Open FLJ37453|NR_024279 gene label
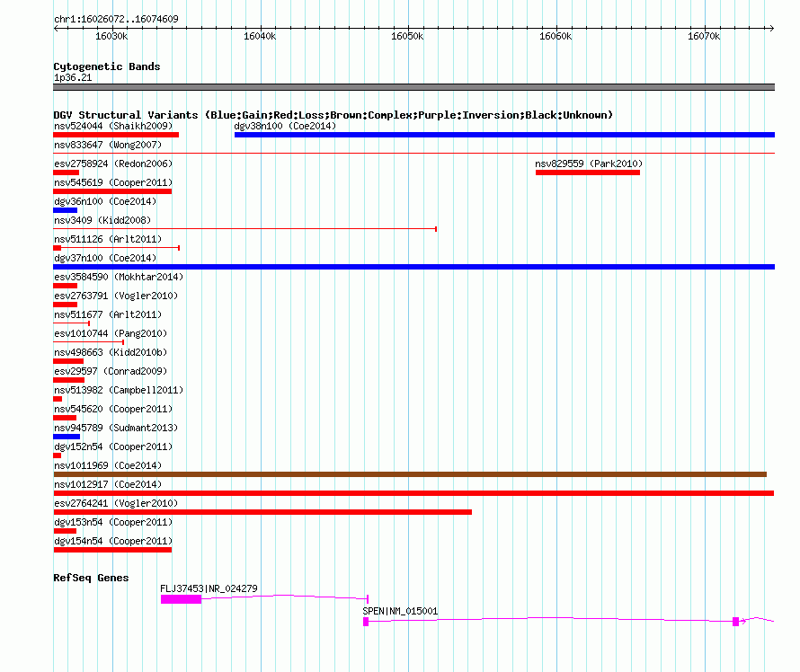 tap(209, 588)
